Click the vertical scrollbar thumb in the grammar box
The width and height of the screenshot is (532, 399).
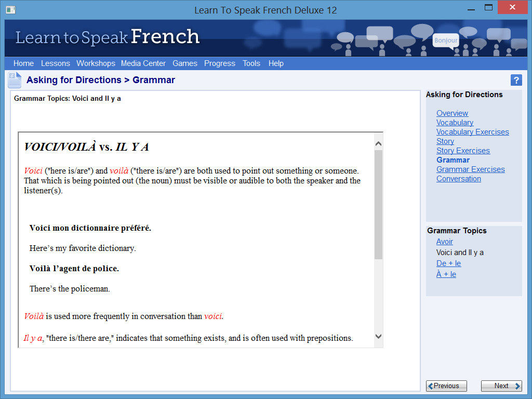pyautogui.click(x=379, y=205)
